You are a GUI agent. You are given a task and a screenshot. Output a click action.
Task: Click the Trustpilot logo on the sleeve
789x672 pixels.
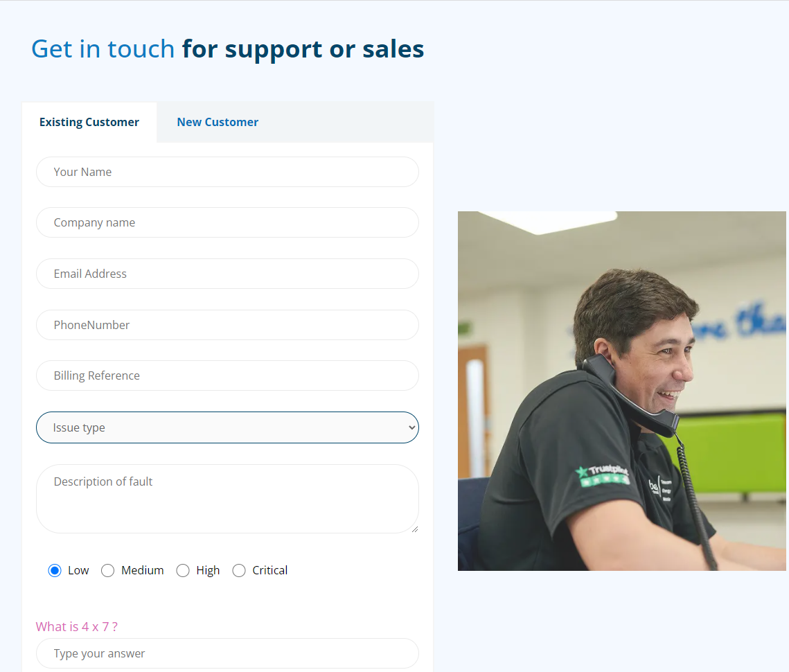click(x=603, y=475)
